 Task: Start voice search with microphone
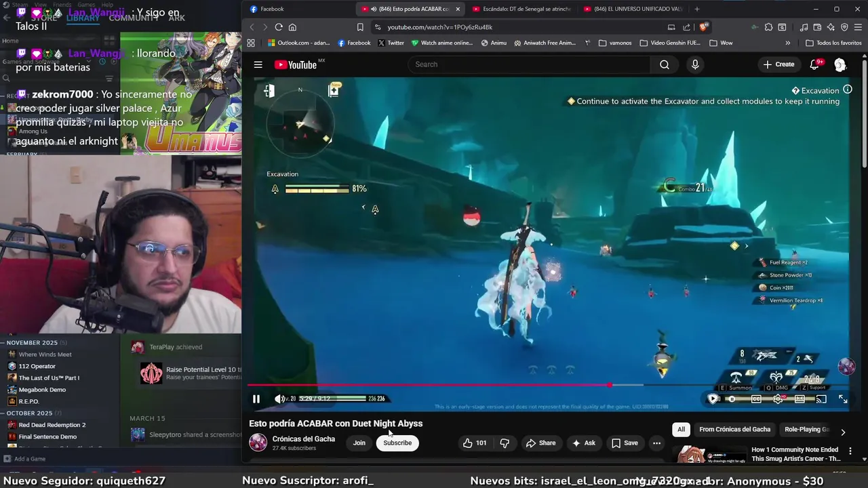(x=694, y=64)
